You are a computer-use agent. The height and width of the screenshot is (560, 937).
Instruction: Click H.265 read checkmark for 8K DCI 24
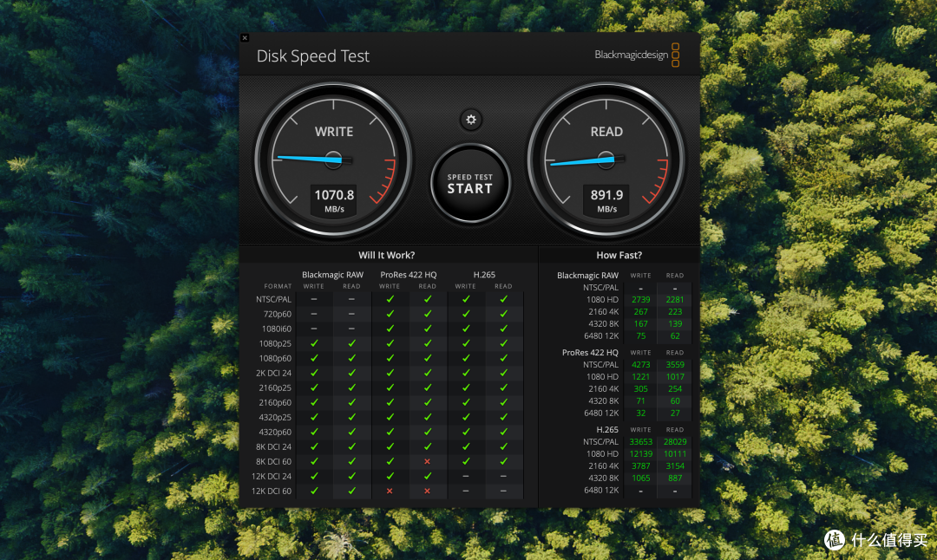(503, 446)
